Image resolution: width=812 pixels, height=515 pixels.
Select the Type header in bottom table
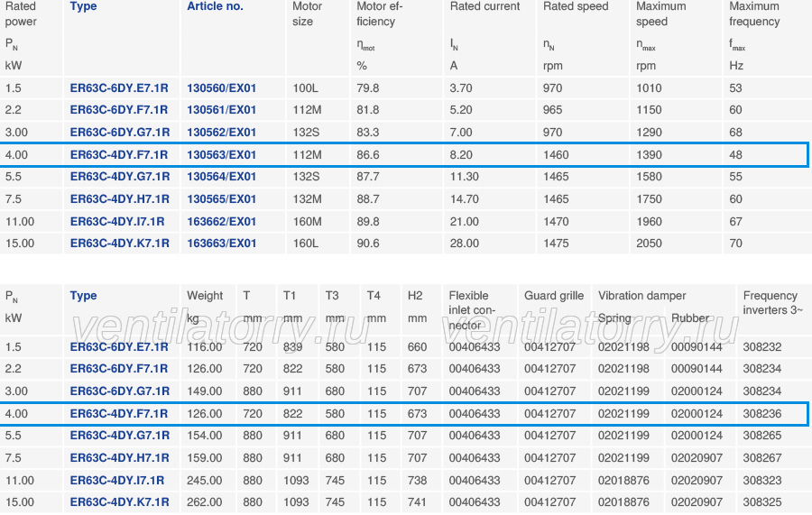click(83, 296)
